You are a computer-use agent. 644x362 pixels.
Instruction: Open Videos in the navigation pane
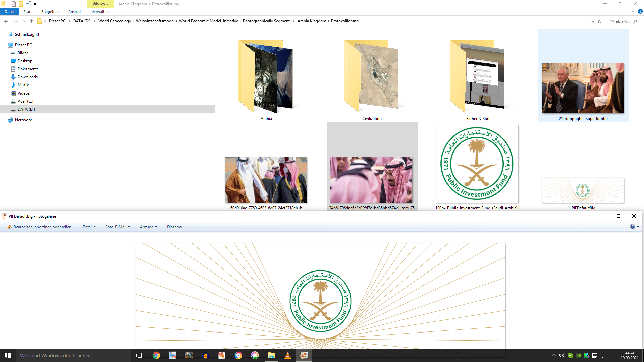(23, 93)
